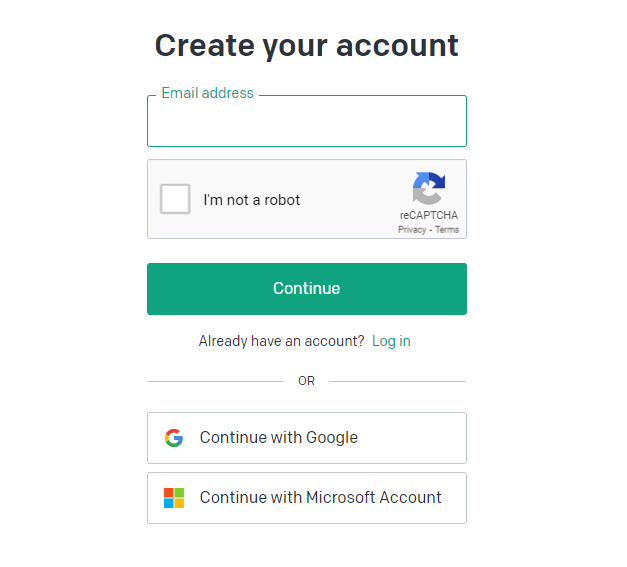Click the 'Already have an account?' text
Viewport: 627px width, 567px height.
(x=282, y=341)
